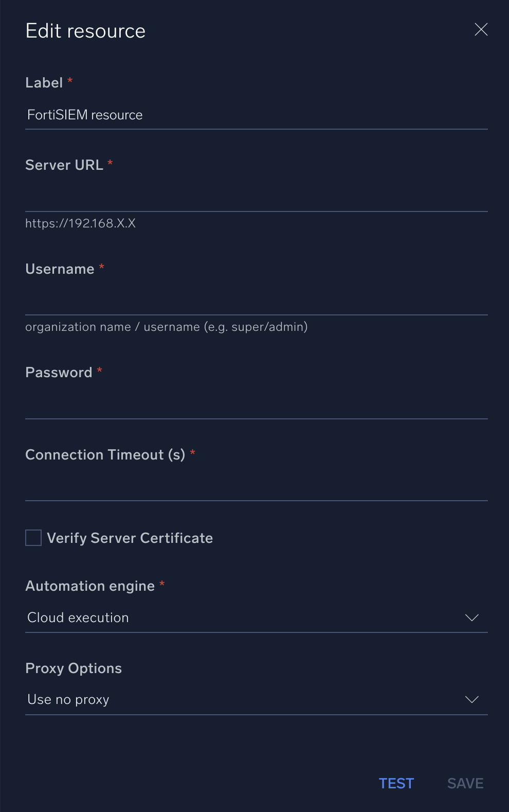Focus the Password input field
The width and height of the screenshot is (509, 812).
pos(256,404)
